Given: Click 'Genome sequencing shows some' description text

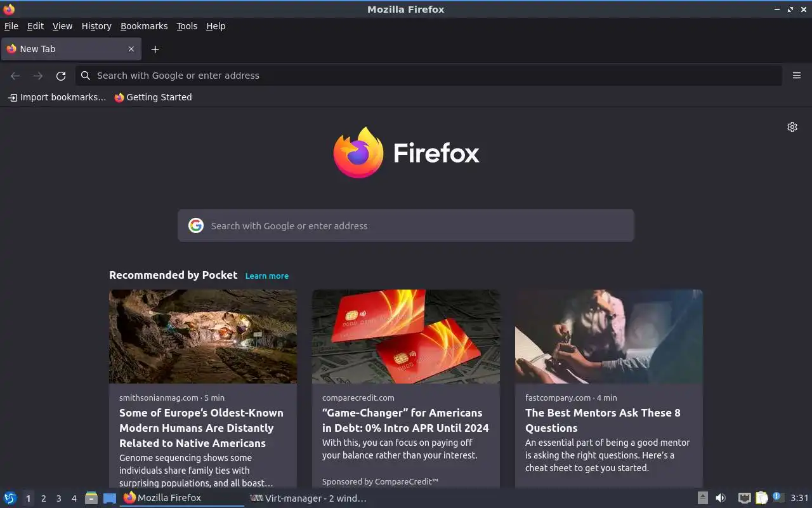Looking at the screenshot, I should pyautogui.click(x=196, y=471).
